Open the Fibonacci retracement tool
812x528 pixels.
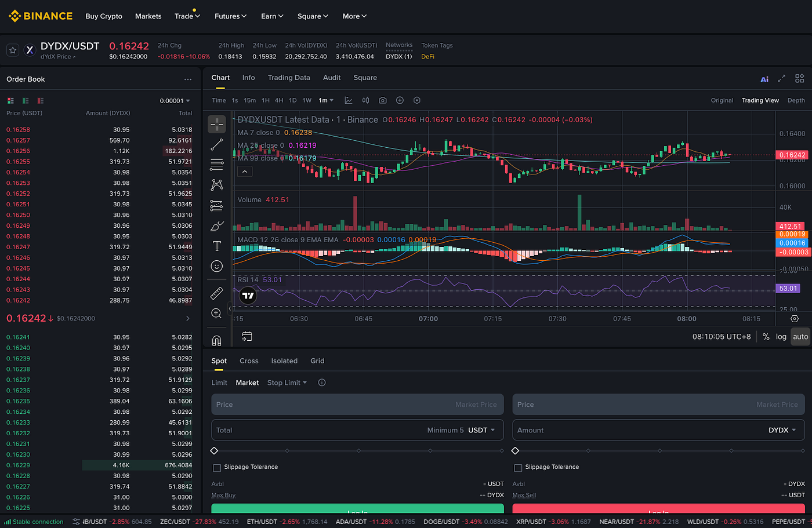217,165
